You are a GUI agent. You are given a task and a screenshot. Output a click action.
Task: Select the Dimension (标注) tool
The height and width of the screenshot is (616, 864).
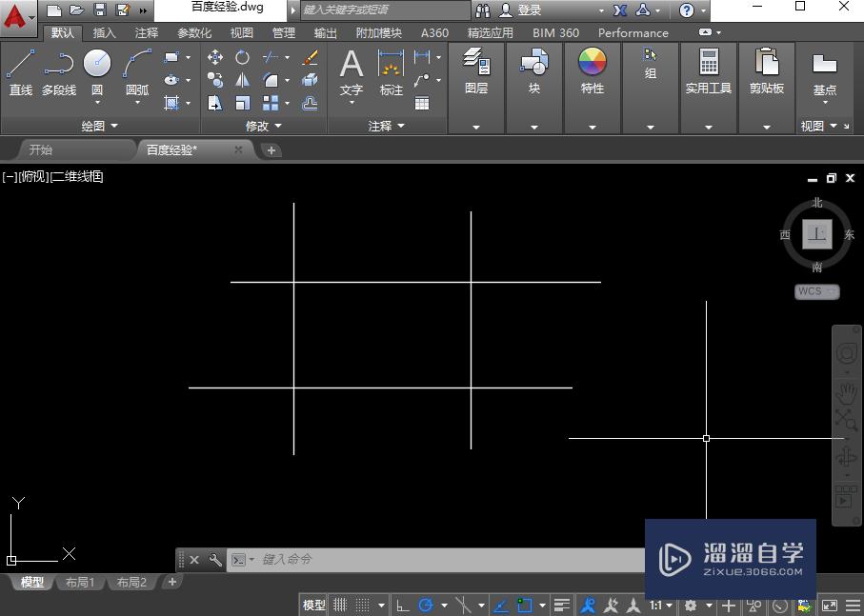point(390,67)
